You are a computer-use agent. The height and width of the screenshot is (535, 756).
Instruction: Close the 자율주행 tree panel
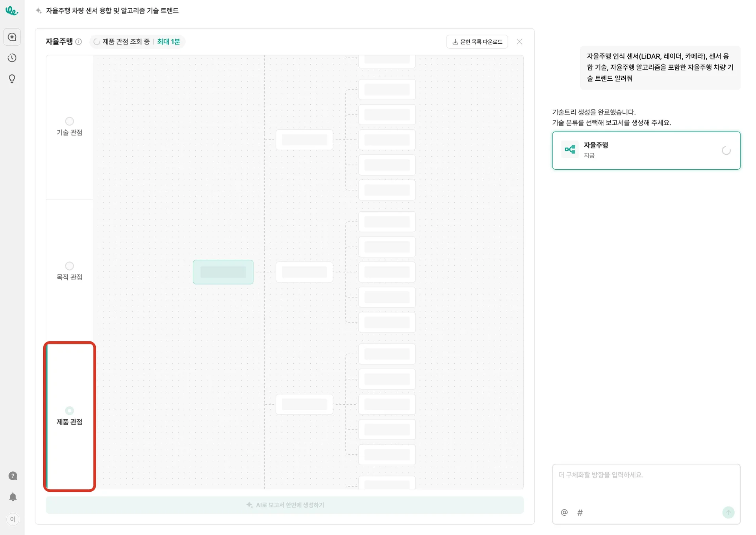[x=519, y=42]
